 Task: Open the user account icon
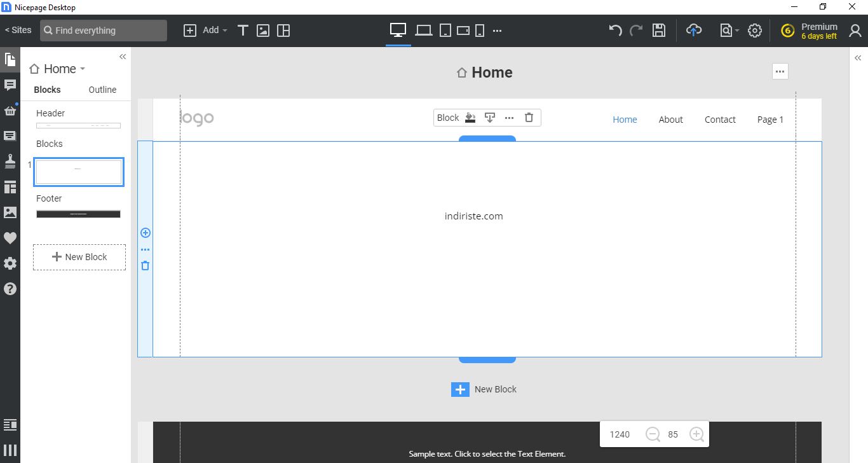855,31
